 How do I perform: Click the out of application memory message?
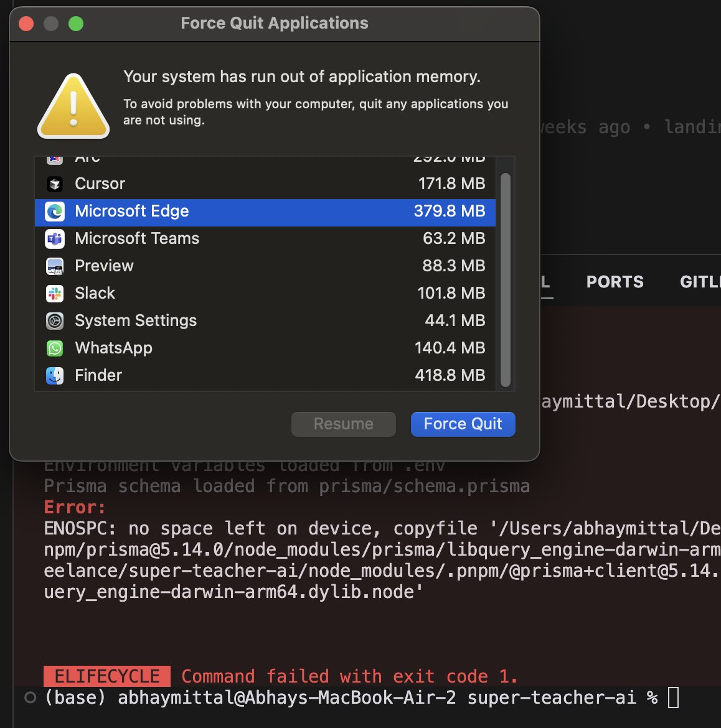pyautogui.click(x=302, y=77)
